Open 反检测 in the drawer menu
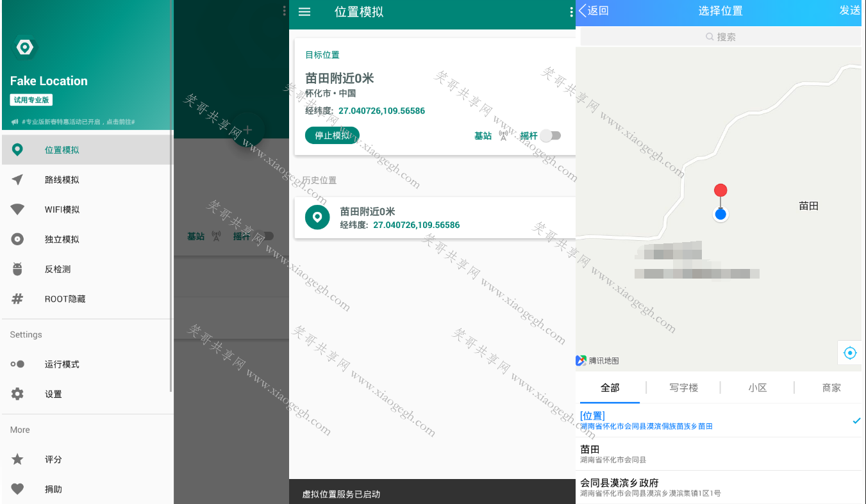 click(x=87, y=269)
